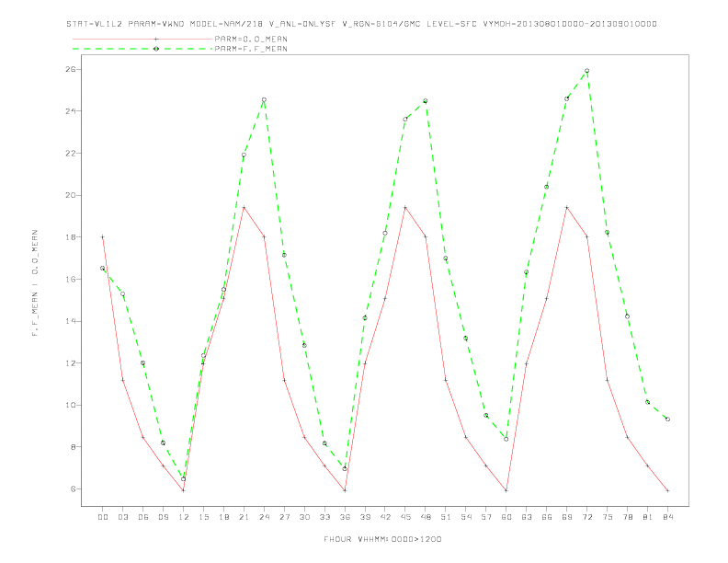Click y-axis tick label 12
Screen dimensions: 728x563
72,362
